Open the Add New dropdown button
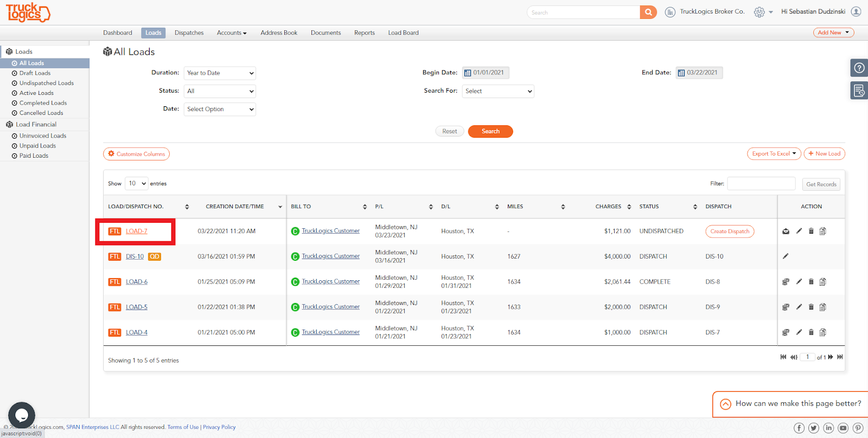This screenshot has height=438, width=868. click(x=834, y=33)
